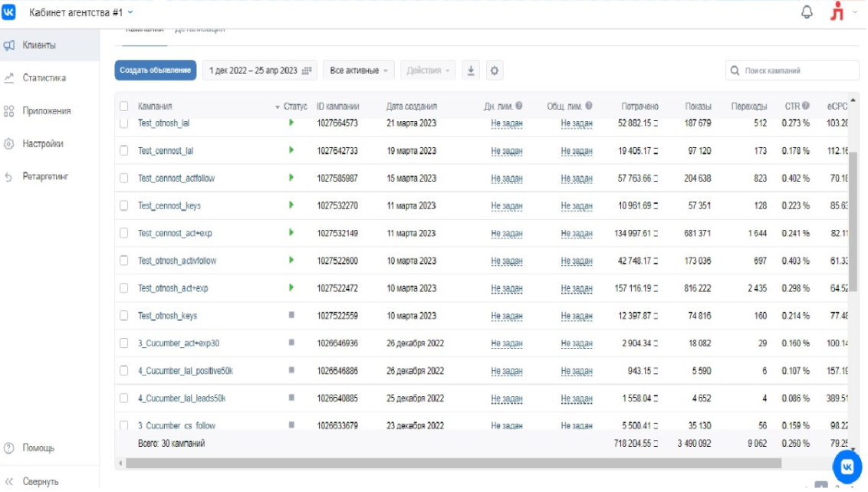Toggle status of Test_cennost_keys
Image resolution: width=868 pixels, height=492 pixels.
(x=291, y=205)
